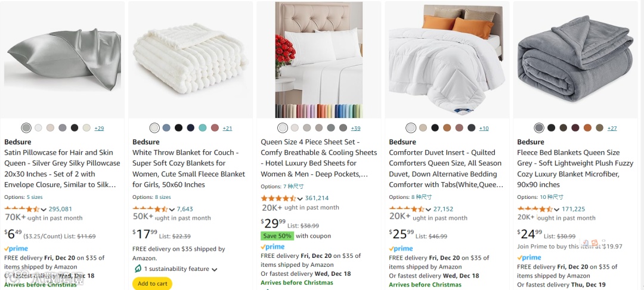This screenshot has width=644, height=290.
Task: Show +39 more sheet set colors
Action: tap(355, 128)
